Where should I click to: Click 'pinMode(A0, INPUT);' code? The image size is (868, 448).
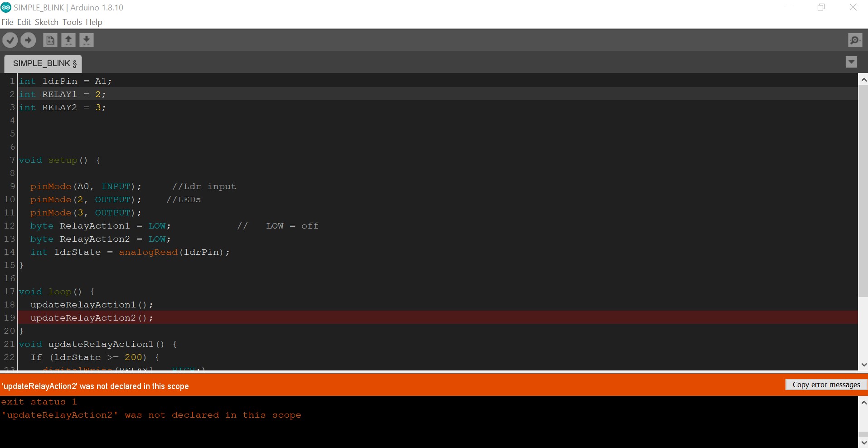pyautogui.click(x=86, y=186)
